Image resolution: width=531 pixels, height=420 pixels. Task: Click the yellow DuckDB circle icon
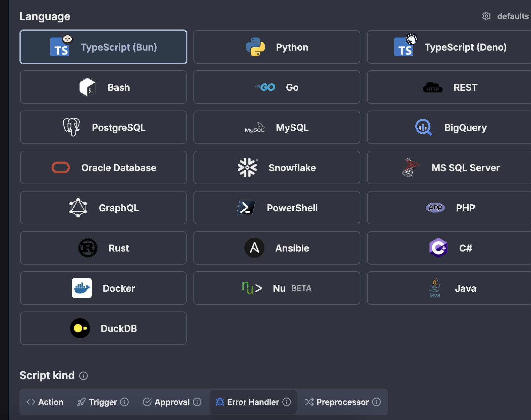pos(80,328)
